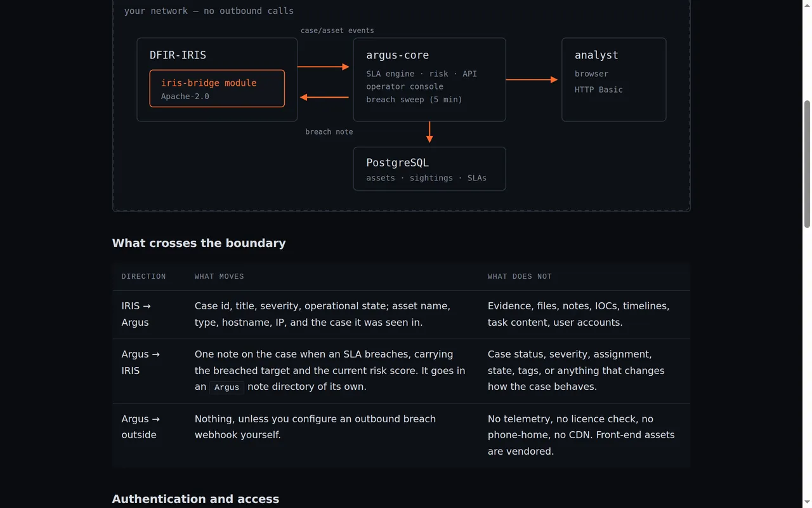Click 'your network — no outbound calls' caption

(x=209, y=11)
